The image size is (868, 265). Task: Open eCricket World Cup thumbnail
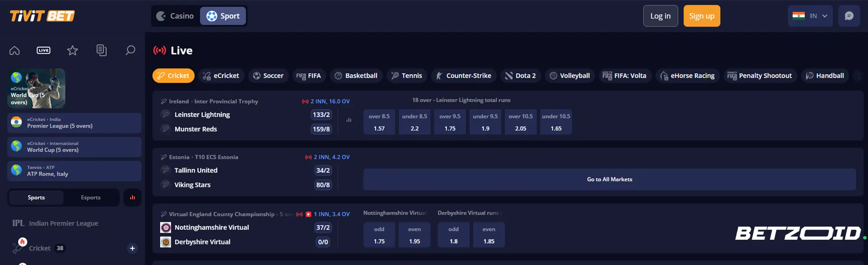36,88
